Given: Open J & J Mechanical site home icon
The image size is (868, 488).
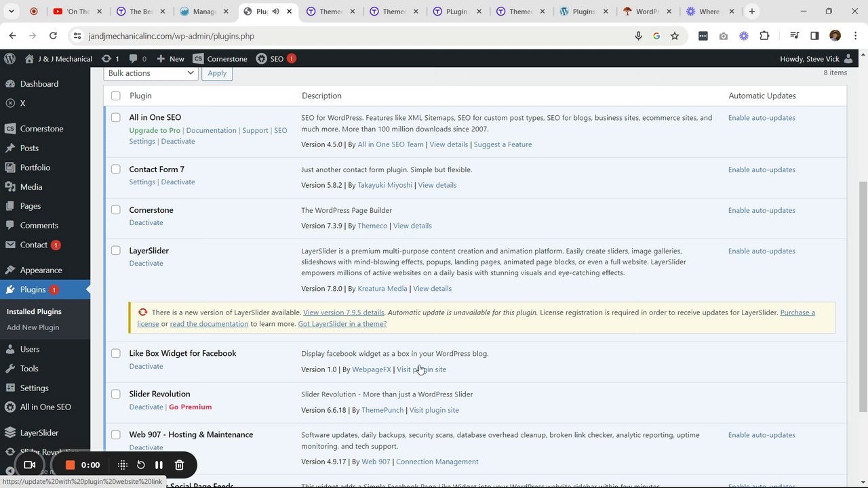Looking at the screenshot, I should (29, 59).
